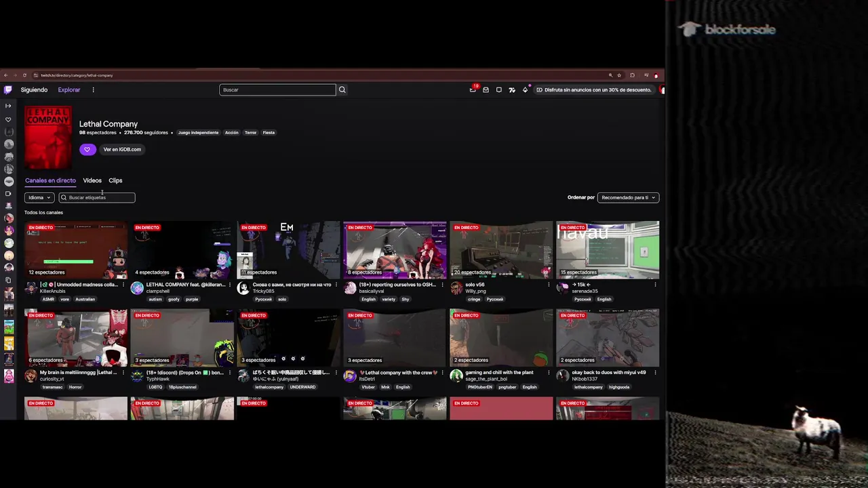The image size is (868, 488).
Task: Click the Juego independiente tag
Action: (x=199, y=133)
